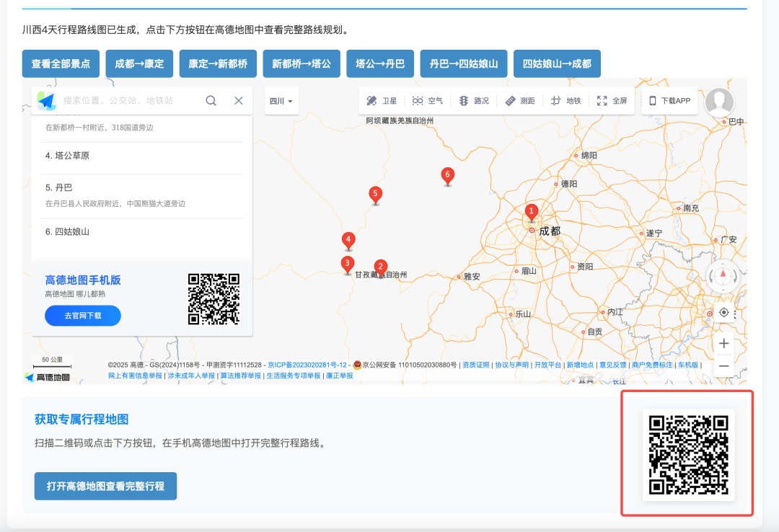Image resolution: width=779 pixels, height=532 pixels.
Task: Select the distance measure (测距) tool
Action: tap(520, 101)
